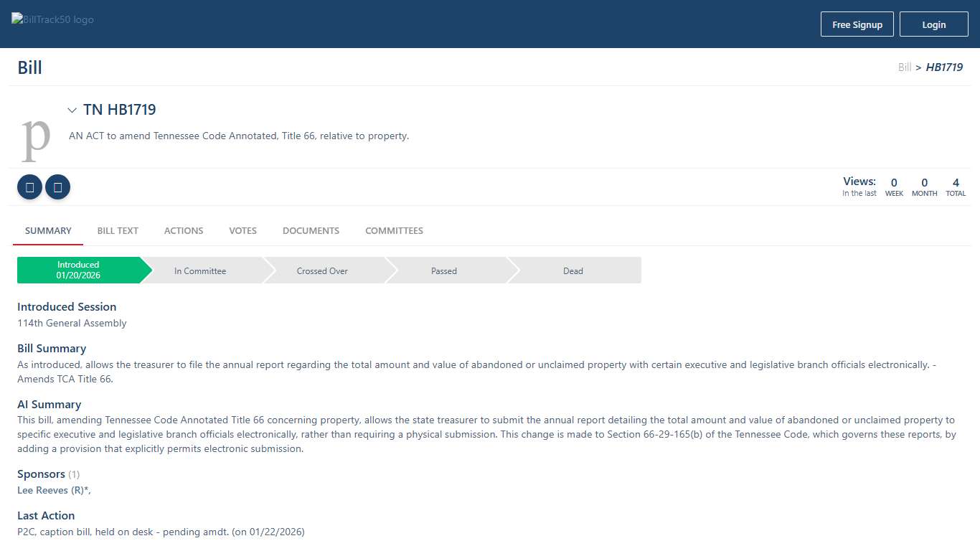Click the second round blue icon button
Image resolution: width=980 pixels, height=551 pixels.
pyautogui.click(x=57, y=187)
